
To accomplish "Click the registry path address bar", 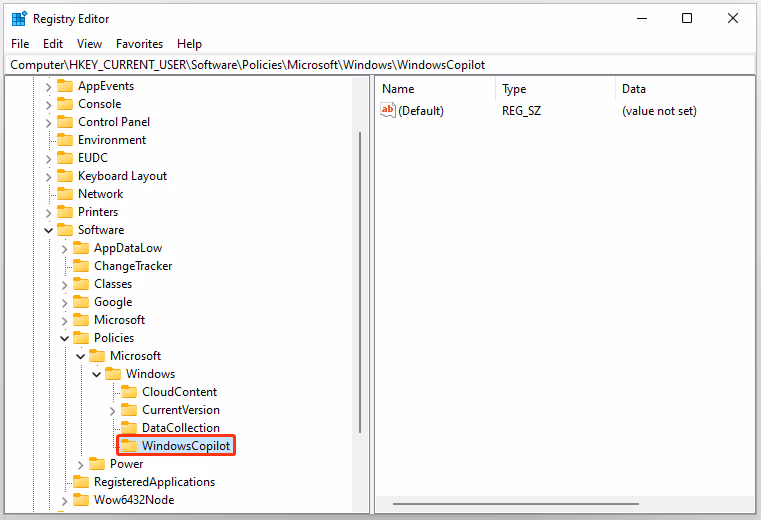I will tap(380, 65).
